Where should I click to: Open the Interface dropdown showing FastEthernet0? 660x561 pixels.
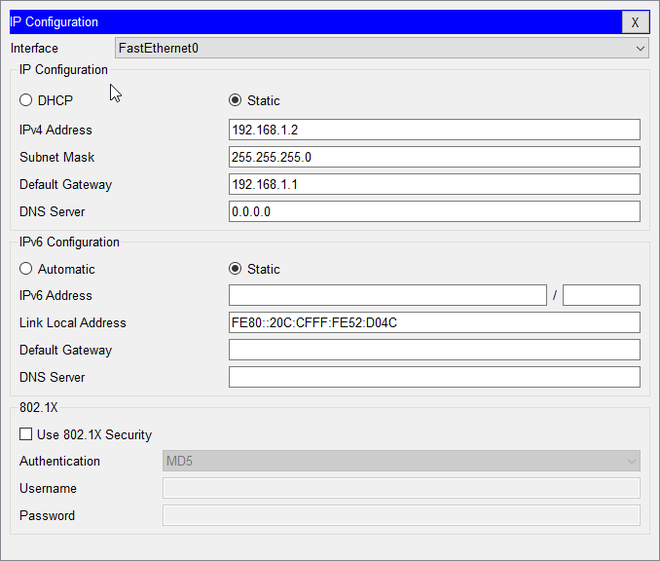(382, 48)
